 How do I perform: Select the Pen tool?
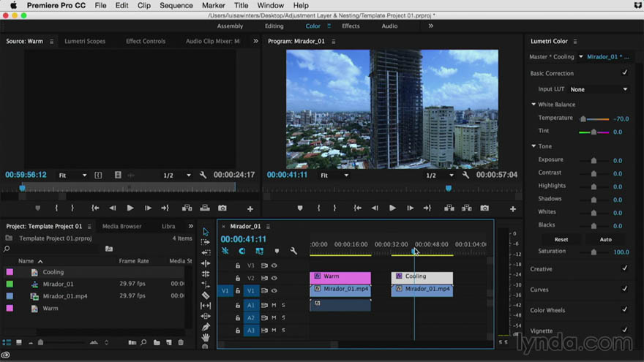[206, 327]
